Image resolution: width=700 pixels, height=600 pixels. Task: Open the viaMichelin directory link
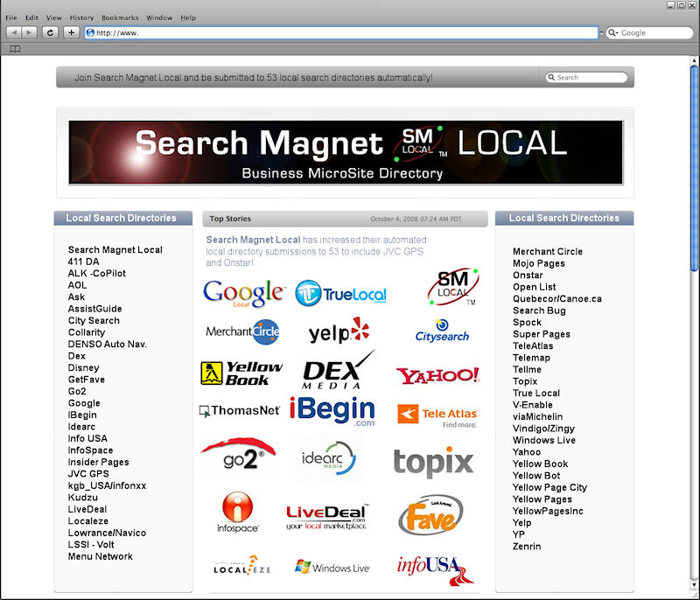[538, 416]
